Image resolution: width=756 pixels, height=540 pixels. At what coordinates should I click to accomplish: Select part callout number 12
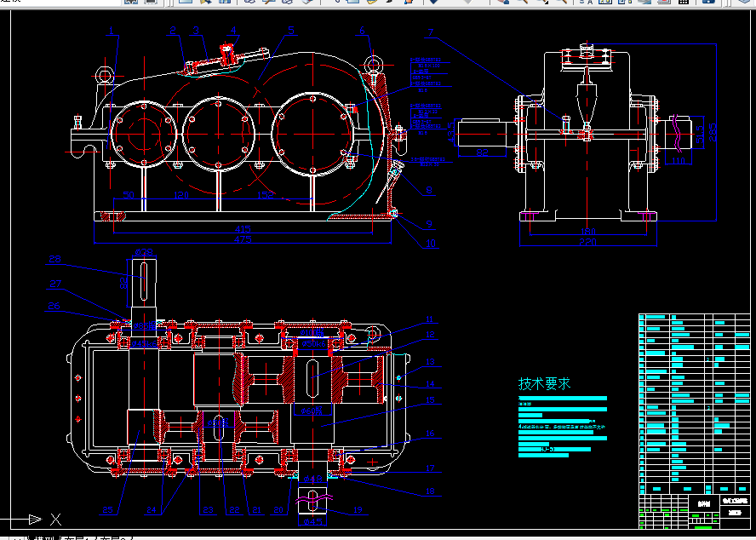click(x=430, y=335)
